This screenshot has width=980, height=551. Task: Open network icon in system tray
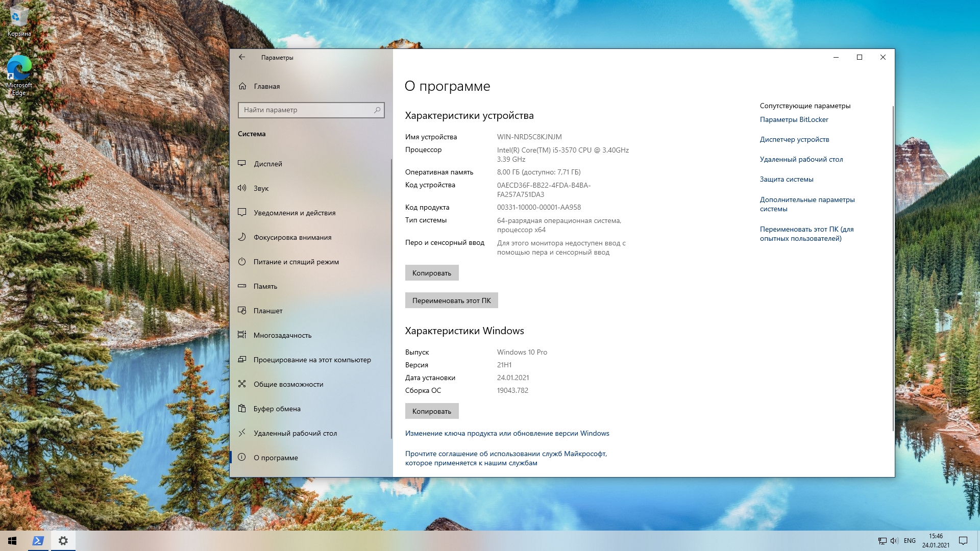[x=882, y=541]
